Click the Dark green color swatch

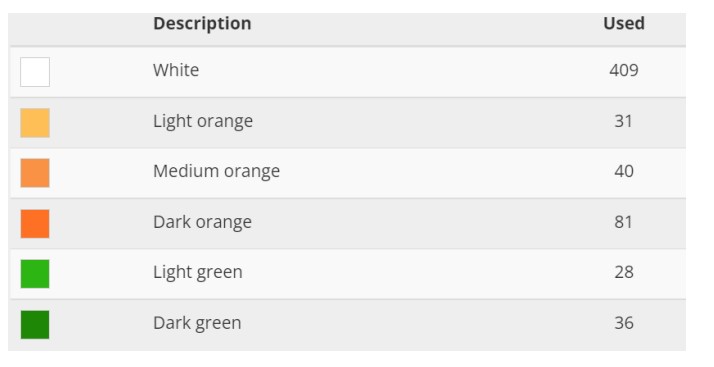(35, 325)
